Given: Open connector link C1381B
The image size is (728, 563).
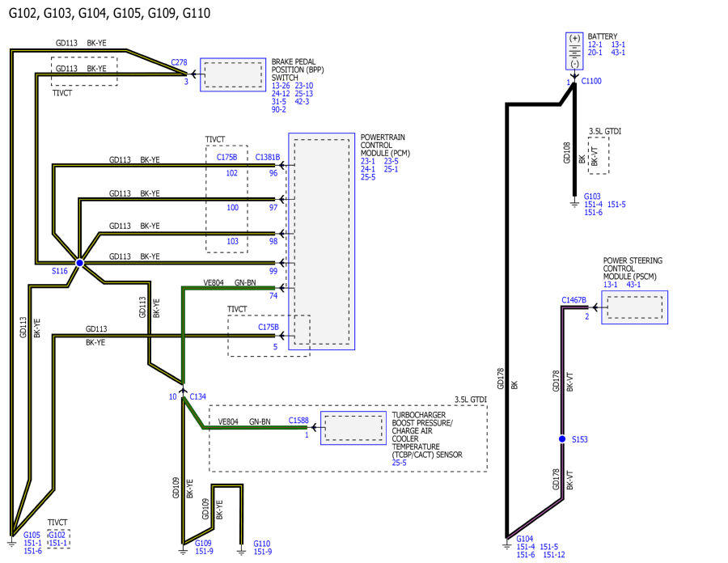Looking at the screenshot, I should tap(268, 158).
